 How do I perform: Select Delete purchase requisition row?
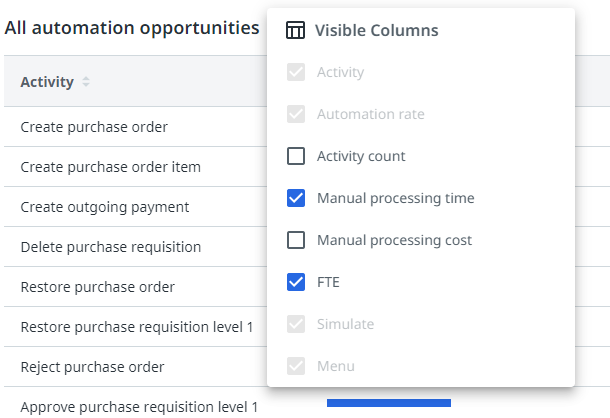[x=110, y=247]
